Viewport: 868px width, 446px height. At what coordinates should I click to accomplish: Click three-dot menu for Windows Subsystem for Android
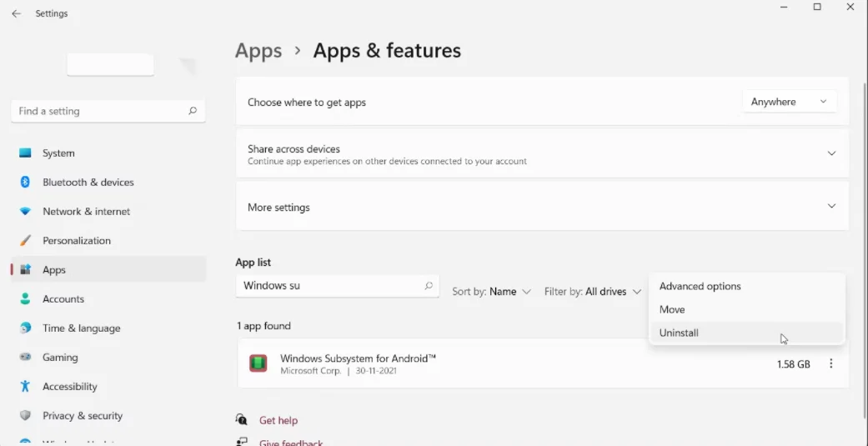point(831,363)
